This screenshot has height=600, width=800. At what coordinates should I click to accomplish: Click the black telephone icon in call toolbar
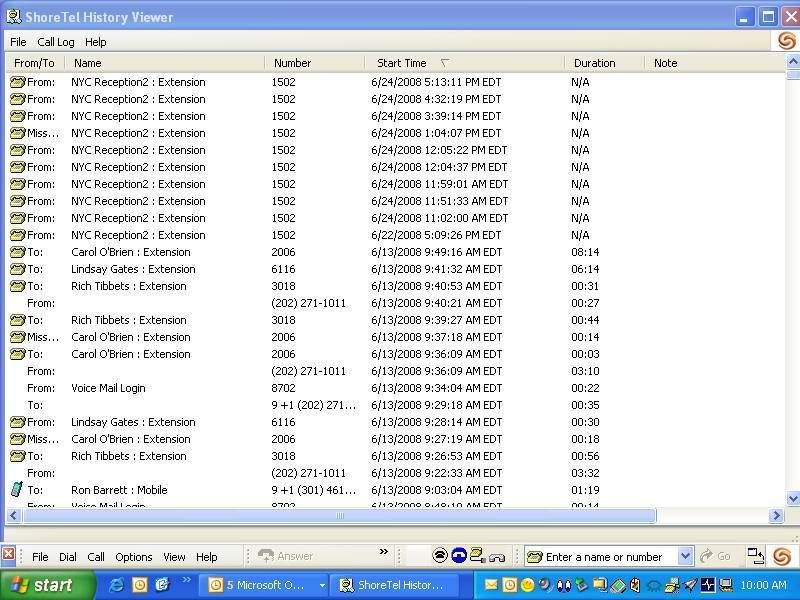440,555
